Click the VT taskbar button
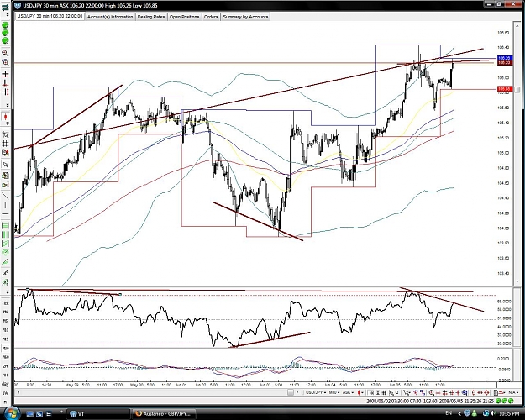Viewport: 525px width, 420px height. coord(98,414)
